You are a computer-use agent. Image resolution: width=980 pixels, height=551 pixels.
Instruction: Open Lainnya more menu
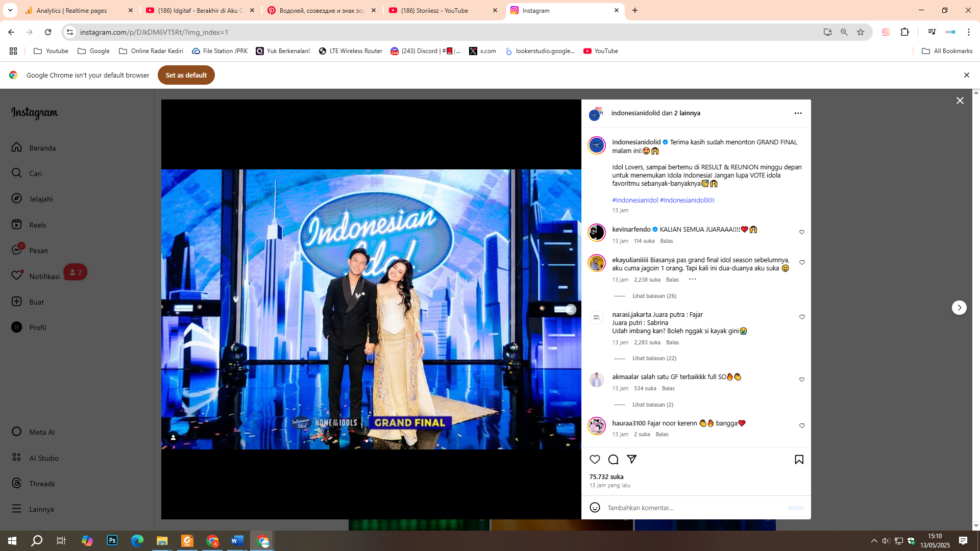[x=33, y=509]
